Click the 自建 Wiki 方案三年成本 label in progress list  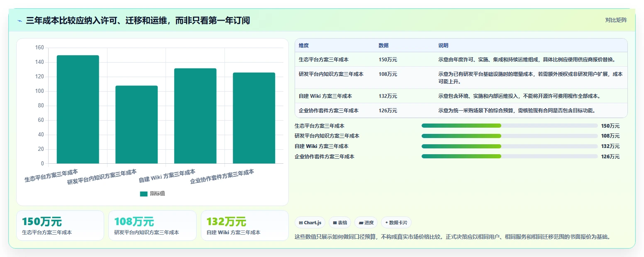point(321,146)
